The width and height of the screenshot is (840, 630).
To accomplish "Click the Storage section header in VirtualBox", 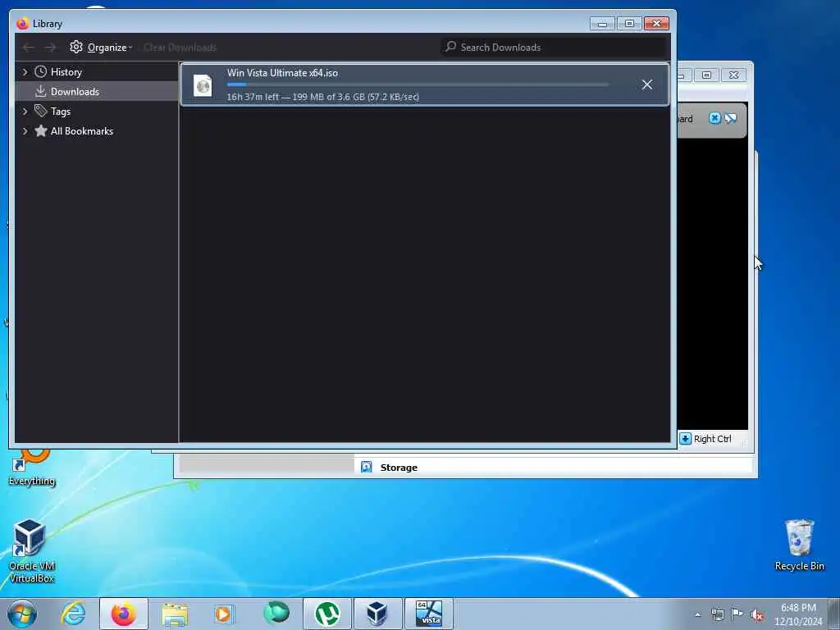I will point(399,468).
